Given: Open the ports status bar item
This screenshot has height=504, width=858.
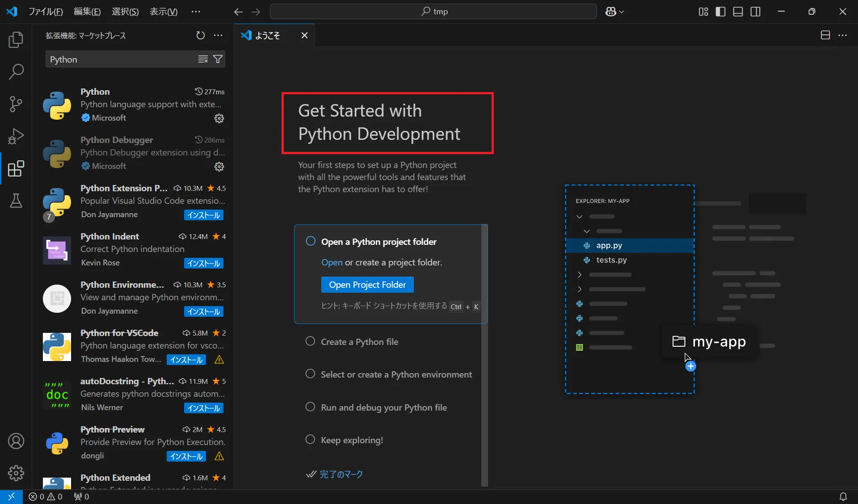Looking at the screenshot, I should tap(81, 496).
